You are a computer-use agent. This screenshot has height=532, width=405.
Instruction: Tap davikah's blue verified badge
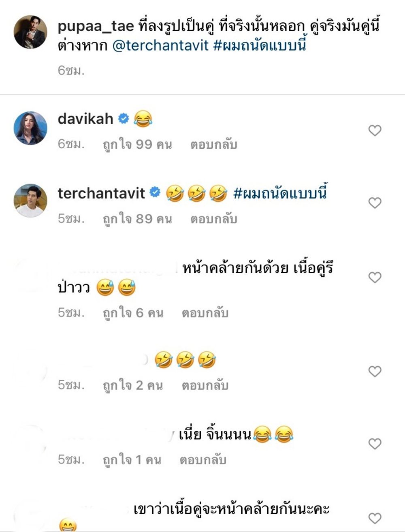coord(124,119)
